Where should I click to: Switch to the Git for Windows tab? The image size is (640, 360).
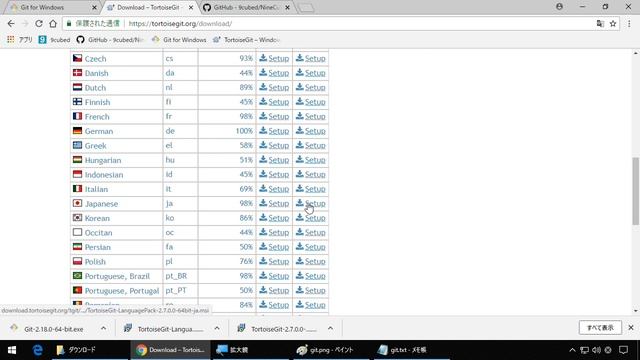click(51, 7)
